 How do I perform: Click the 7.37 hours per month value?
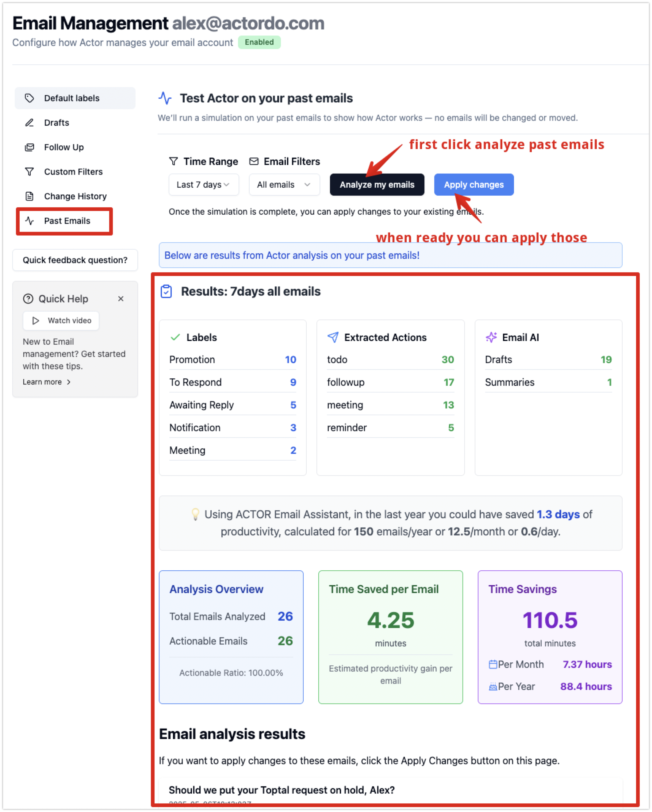pos(587,665)
